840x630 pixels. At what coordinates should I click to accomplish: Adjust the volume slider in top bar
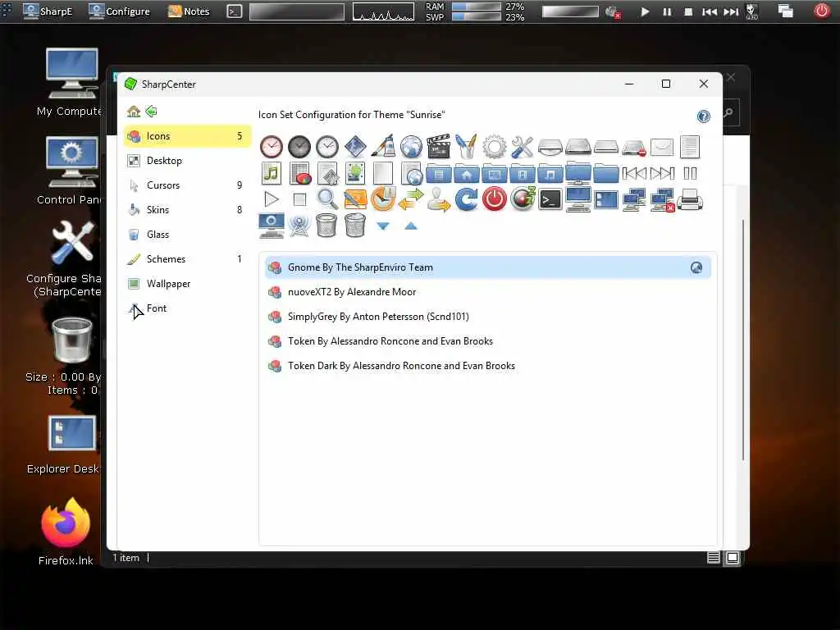pos(570,11)
